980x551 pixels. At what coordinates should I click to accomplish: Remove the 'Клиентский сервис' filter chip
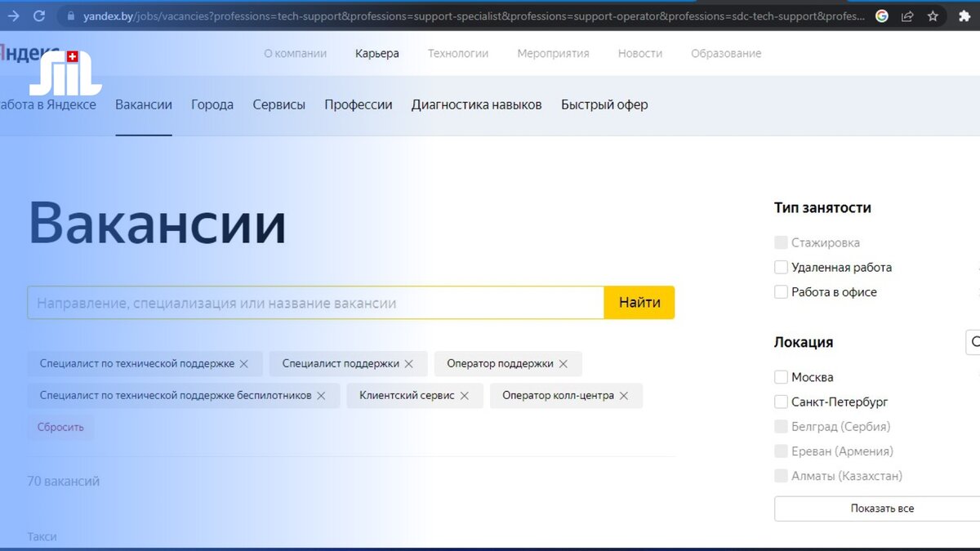464,396
